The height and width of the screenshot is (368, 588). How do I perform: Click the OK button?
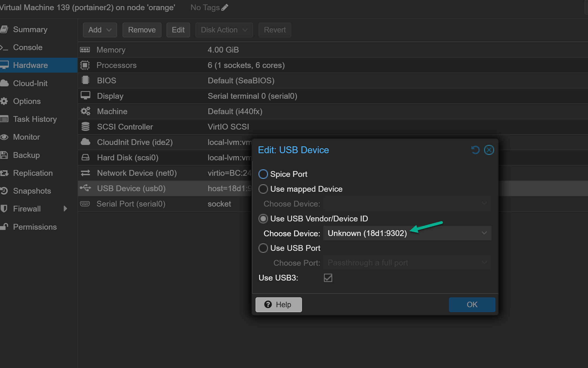point(472,304)
